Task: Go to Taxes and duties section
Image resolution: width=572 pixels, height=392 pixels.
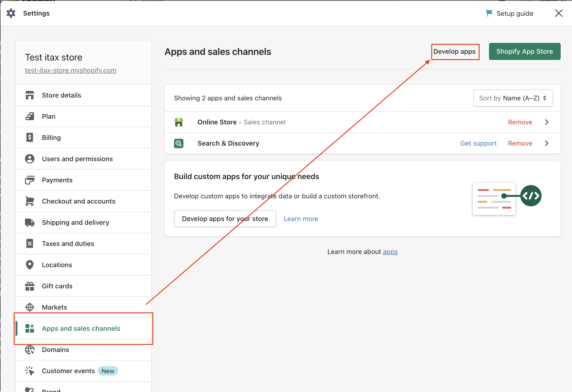Action: coord(68,244)
